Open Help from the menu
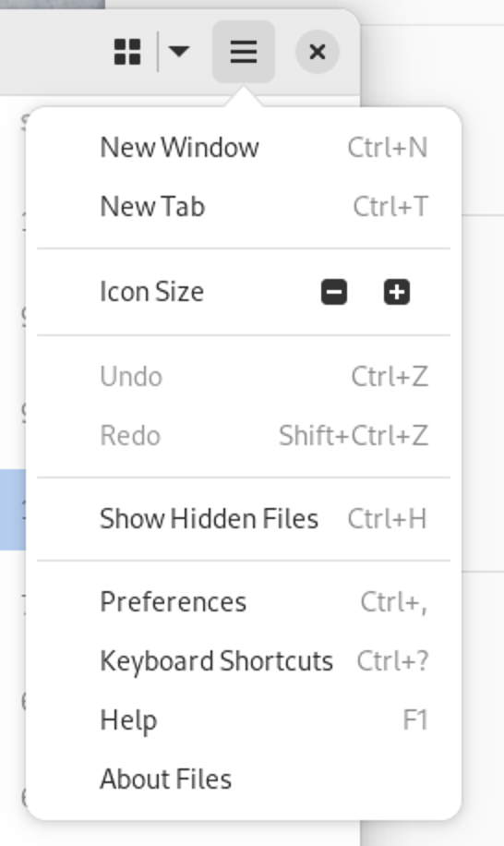The image size is (504, 846). (x=244, y=719)
